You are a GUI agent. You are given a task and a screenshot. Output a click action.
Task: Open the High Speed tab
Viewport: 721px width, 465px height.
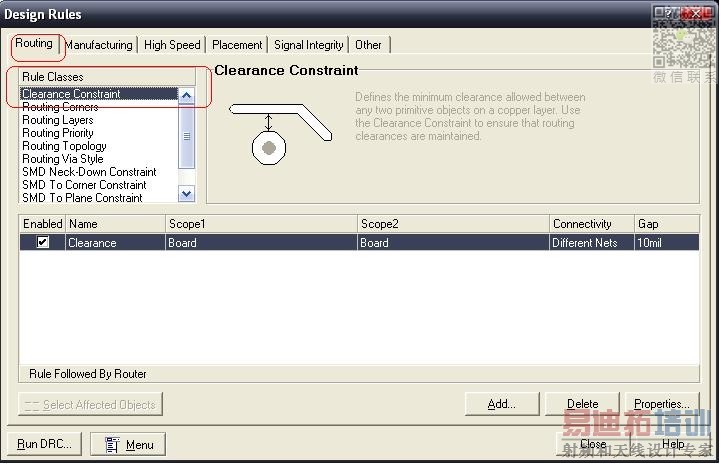172,45
